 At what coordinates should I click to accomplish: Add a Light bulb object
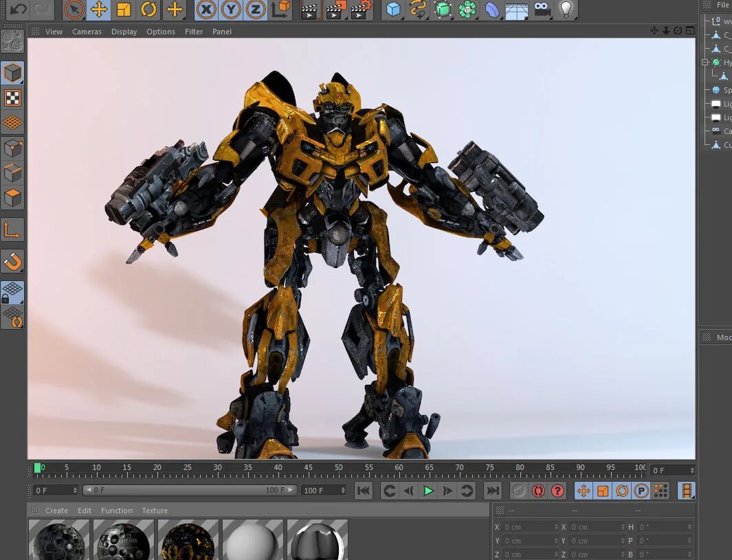[566, 10]
